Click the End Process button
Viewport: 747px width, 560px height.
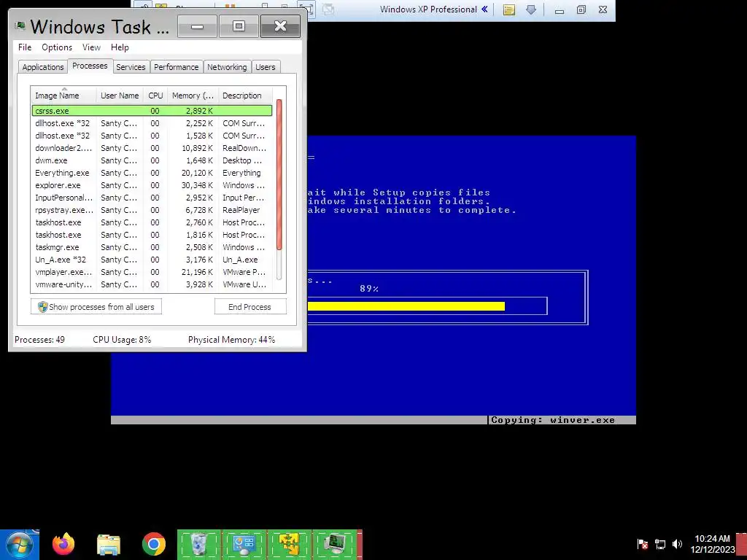(x=250, y=307)
